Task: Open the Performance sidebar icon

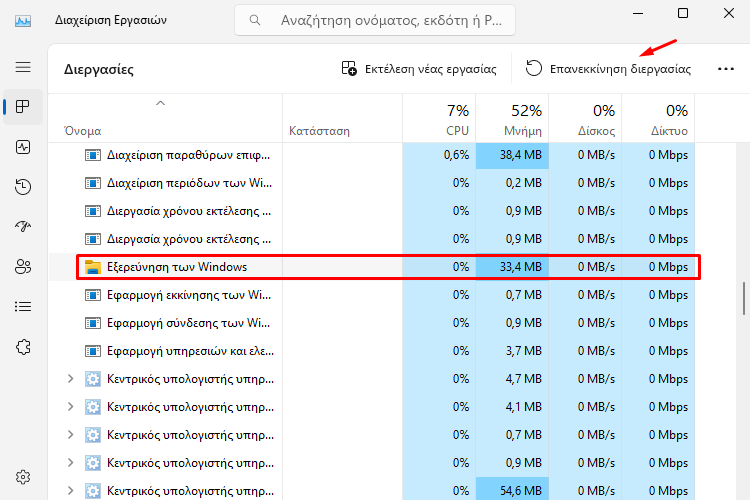Action: click(x=23, y=147)
